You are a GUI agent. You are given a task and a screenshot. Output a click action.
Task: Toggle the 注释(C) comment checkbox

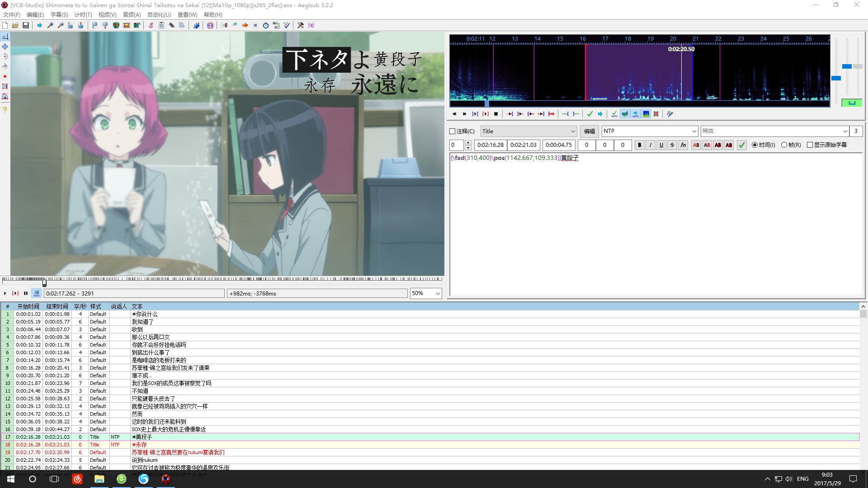tap(453, 131)
